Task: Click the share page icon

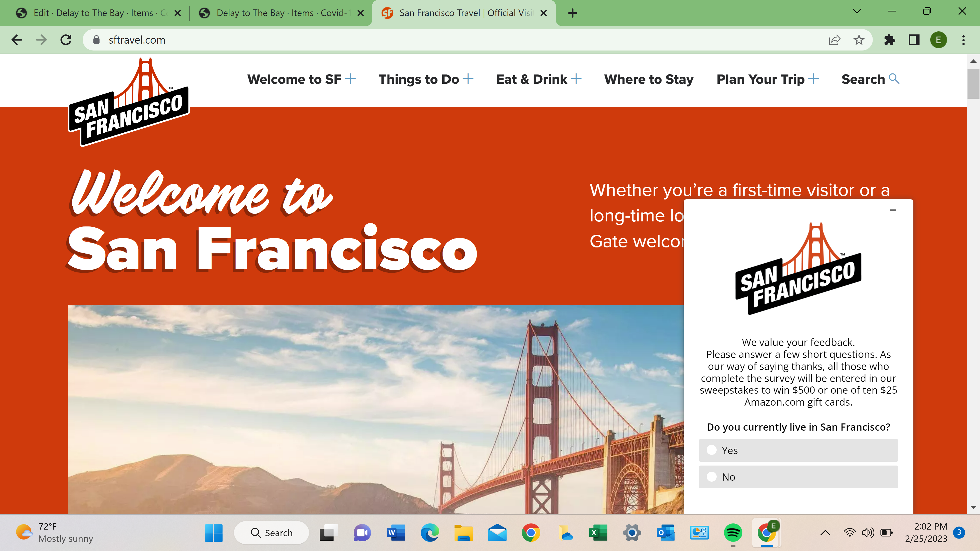Action: [834, 40]
